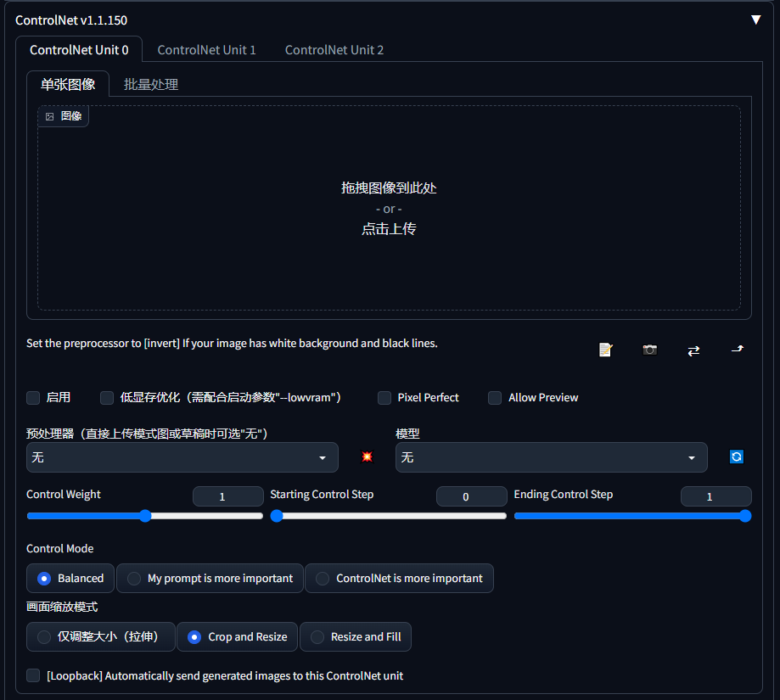Image resolution: width=780 pixels, height=700 pixels.
Task: Click the Ending Control Step number field
Action: pos(715,496)
